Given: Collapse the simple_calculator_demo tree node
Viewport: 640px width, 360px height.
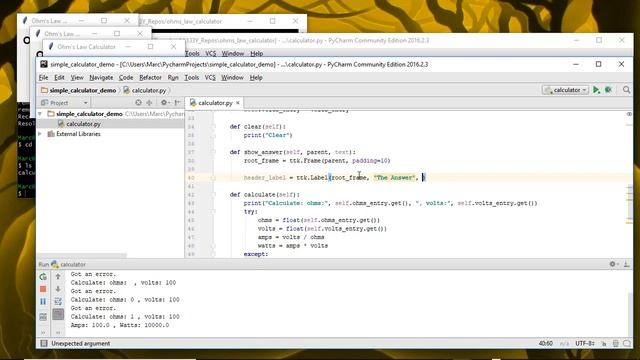Looking at the screenshot, I should point(40,114).
